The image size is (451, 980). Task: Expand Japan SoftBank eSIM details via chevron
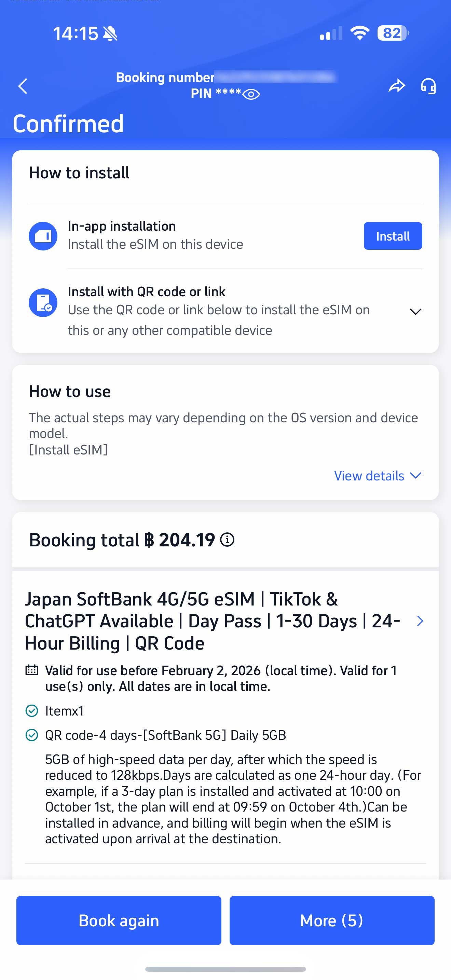[x=420, y=621]
